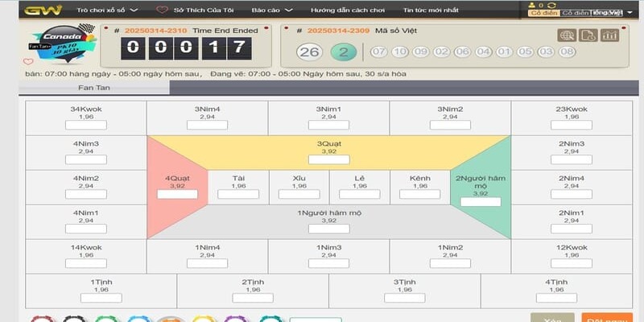Click the Tiếng Việt language selector
Image resolution: width=644 pixels, height=322 pixels.
pos(607,13)
